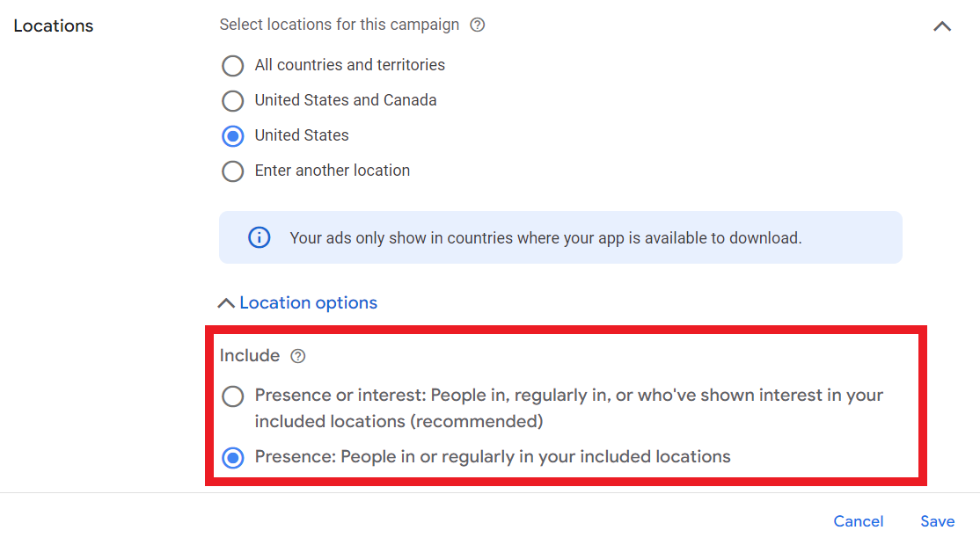Click the Cancel link
Screen dimensions: 980x545
[x=858, y=521]
